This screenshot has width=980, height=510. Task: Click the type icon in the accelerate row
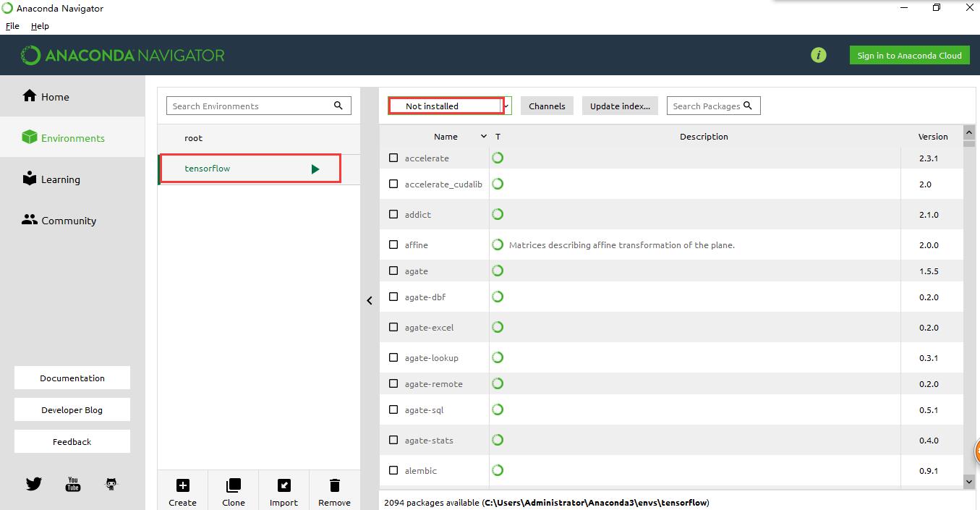[498, 158]
